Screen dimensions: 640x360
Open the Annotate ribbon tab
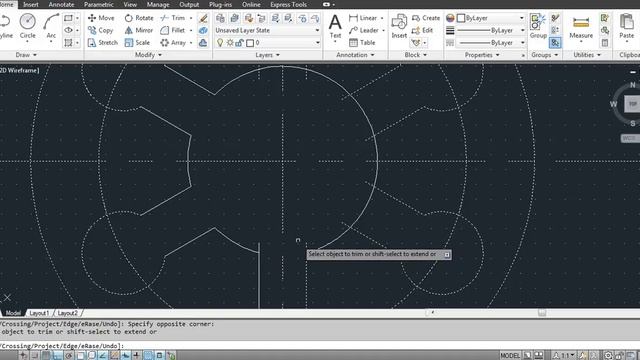(x=61, y=4)
